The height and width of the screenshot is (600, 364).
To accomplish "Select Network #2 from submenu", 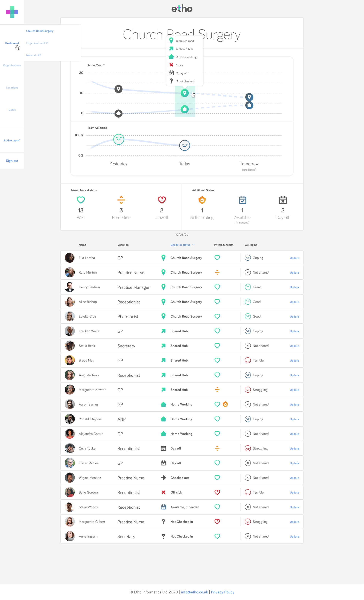I will coord(34,55).
